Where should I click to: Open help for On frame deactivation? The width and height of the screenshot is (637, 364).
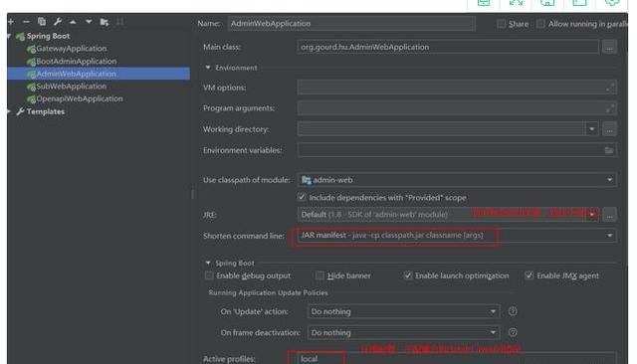(x=513, y=332)
